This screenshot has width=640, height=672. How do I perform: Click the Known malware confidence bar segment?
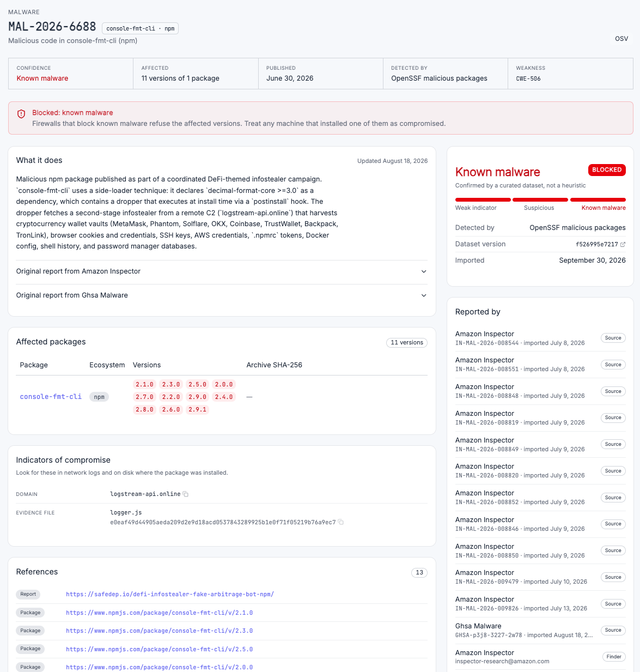(598, 199)
